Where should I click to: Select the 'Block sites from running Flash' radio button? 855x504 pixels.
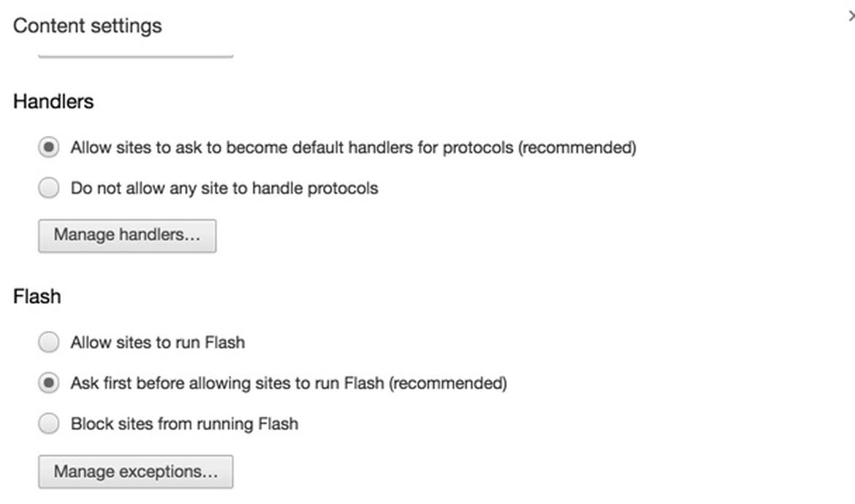[49, 424]
